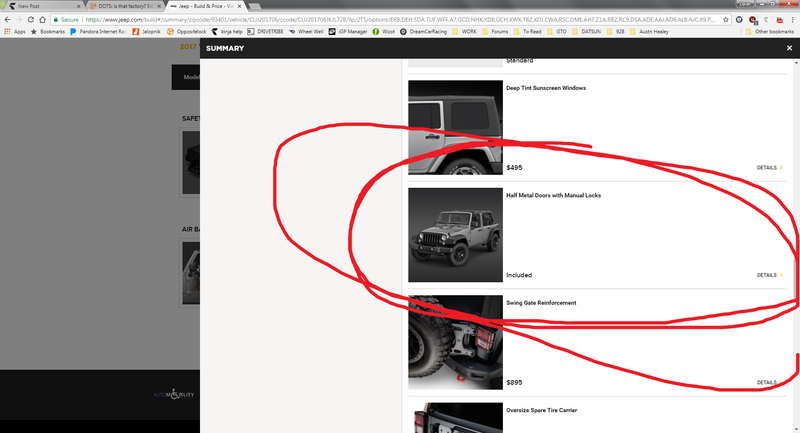Click the 'Oversize Spare Tire Carrier' title
Image resolution: width=800 pixels, height=433 pixels.
541,410
